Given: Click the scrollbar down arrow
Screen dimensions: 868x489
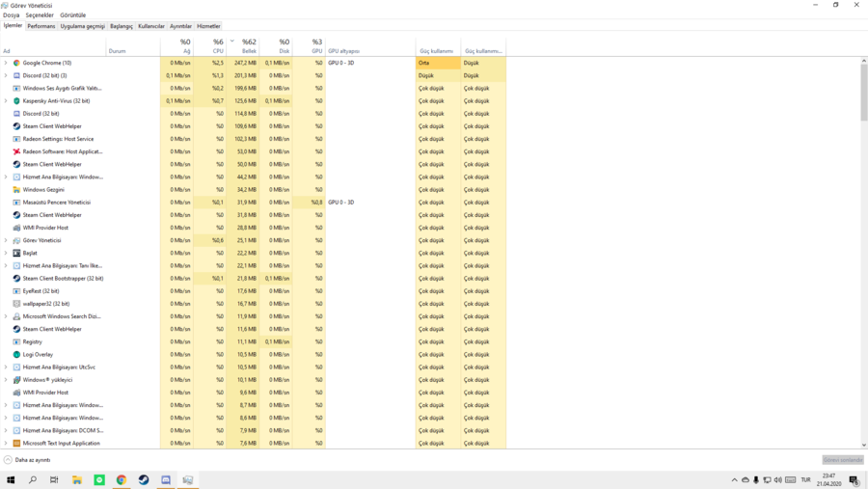Looking at the screenshot, I should 863,445.
